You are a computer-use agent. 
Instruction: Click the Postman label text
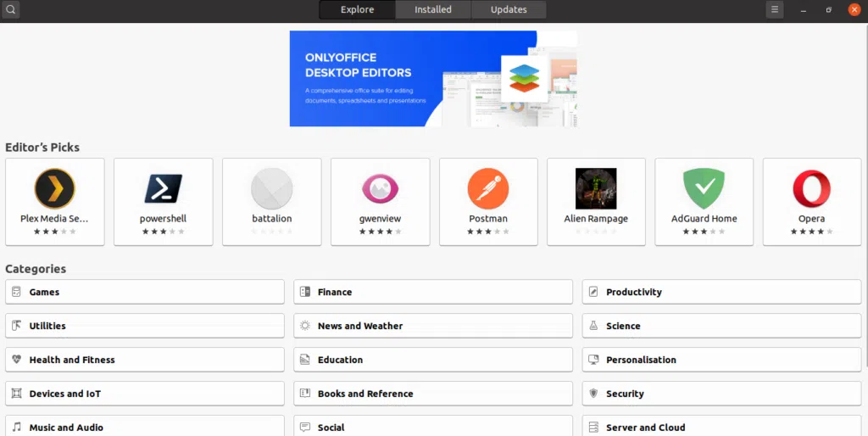tap(488, 218)
